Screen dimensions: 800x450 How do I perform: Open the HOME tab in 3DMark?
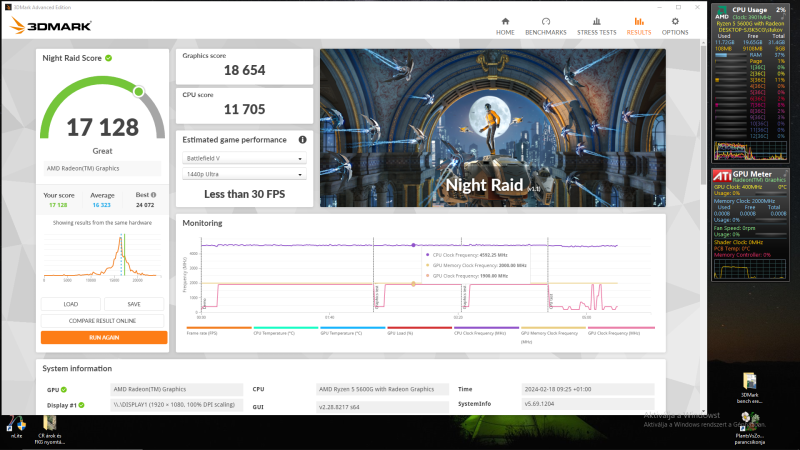505,27
